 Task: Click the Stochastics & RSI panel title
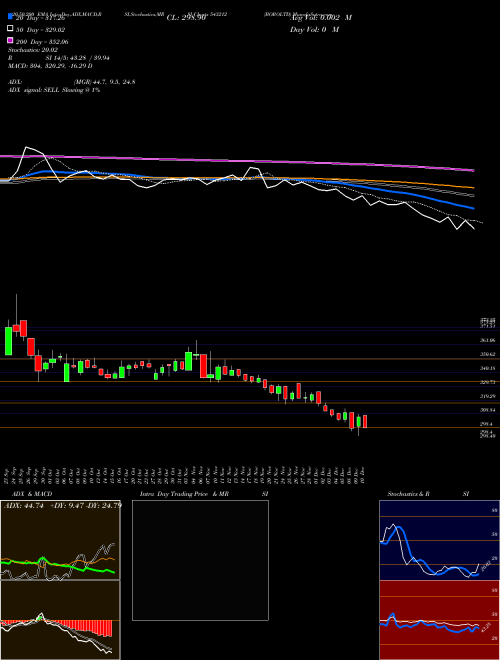[428, 494]
